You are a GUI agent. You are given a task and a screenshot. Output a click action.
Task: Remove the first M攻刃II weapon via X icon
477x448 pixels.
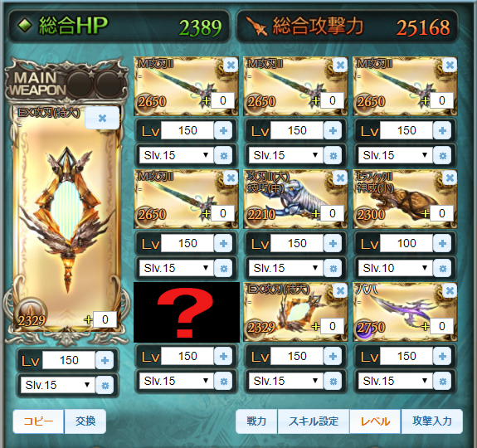pyautogui.click(x=231, y=65)
